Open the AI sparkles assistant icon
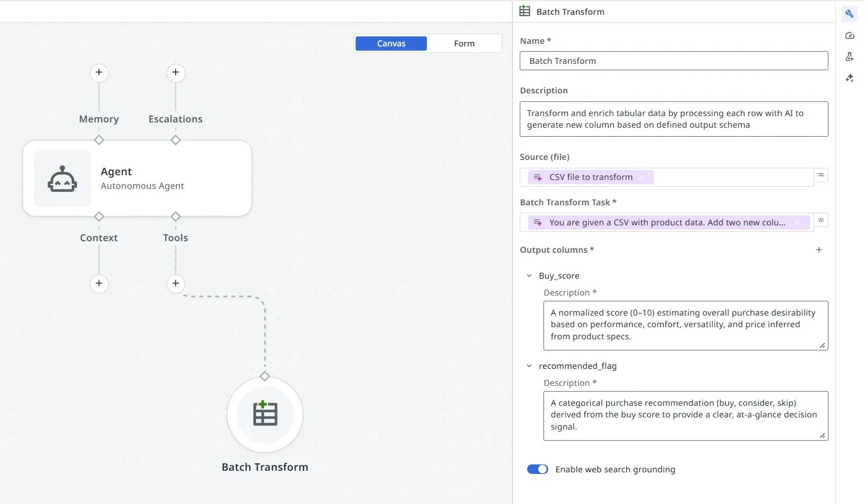 850,78
